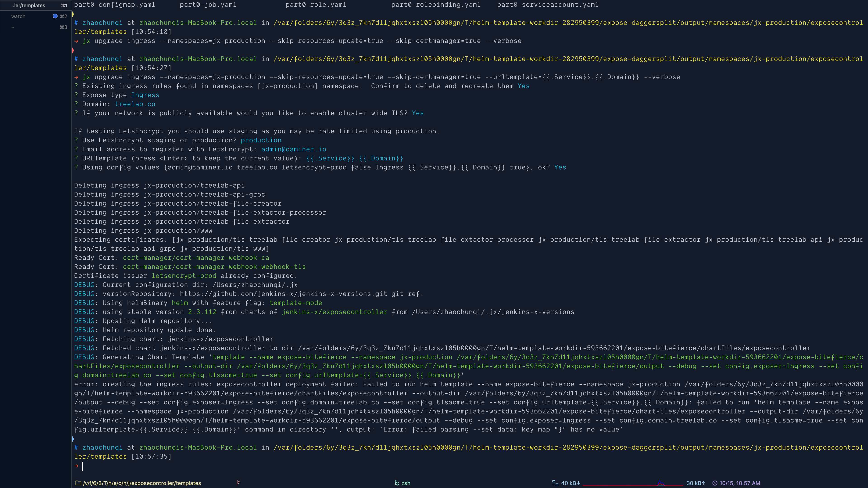Image resolution: width=868 pixels, height=488 pixels.
Task: Click the part0-role.yaml file name
Action: pos(316,5)
